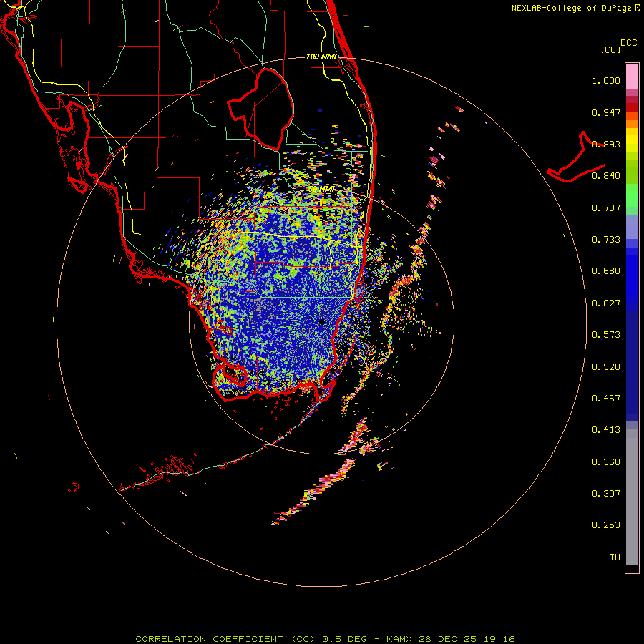This screenshot has width=644, height=644.
Task: Select the 0.520 scale value
Action: coord(606,367)
